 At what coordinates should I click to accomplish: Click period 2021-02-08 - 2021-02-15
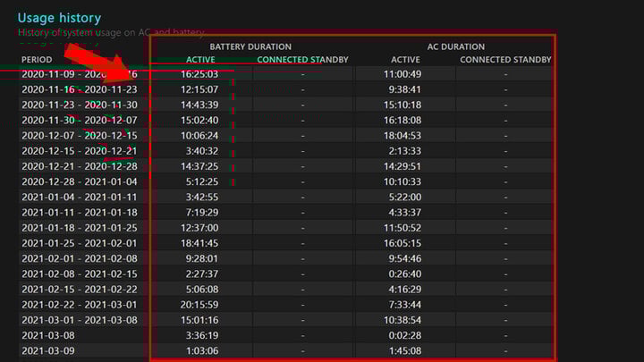point(80,274)
